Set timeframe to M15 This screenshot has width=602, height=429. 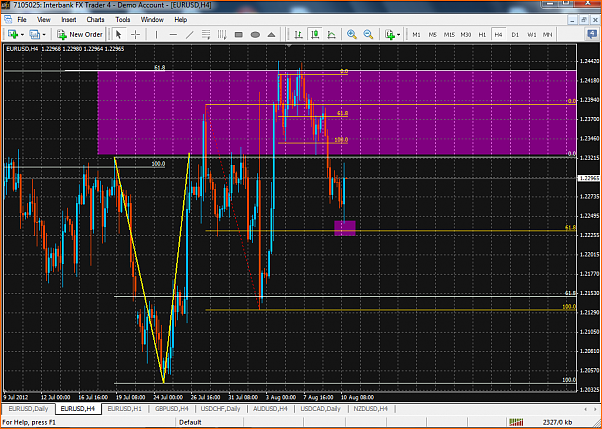pos(449,35)
